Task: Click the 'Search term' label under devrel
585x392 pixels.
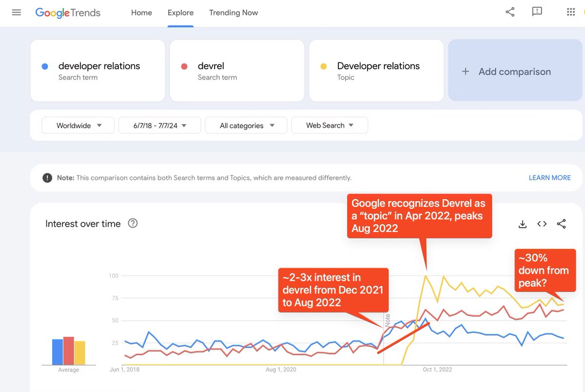Action: 217,78
